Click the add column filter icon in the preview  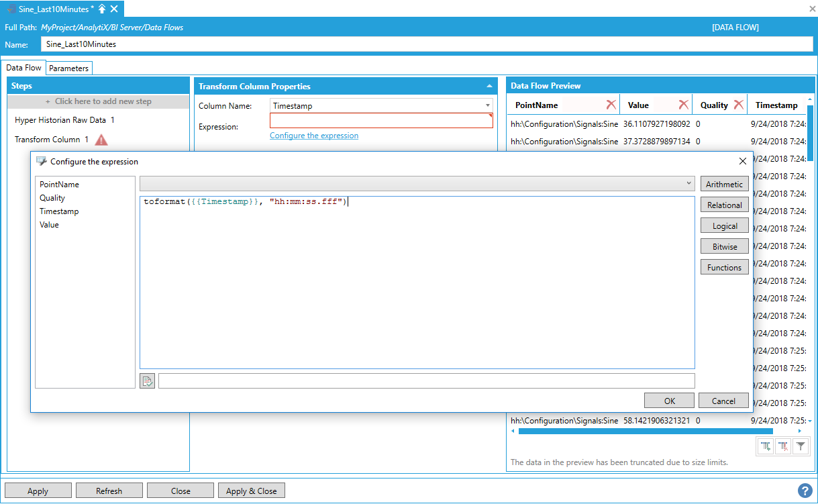pos(765,446)
